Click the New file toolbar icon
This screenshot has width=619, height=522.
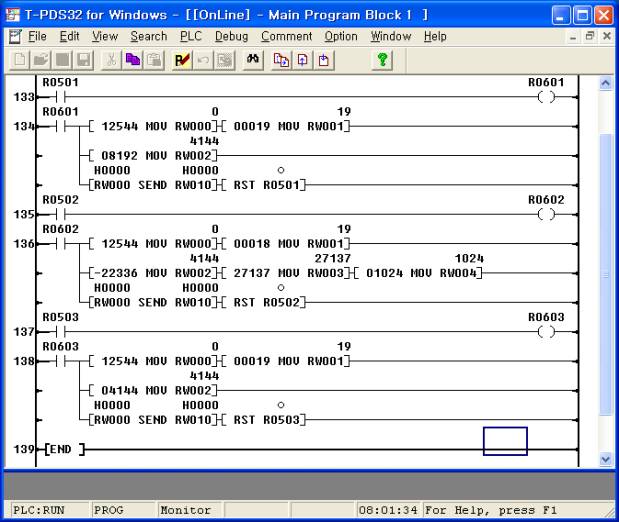(x=20, y=60)
